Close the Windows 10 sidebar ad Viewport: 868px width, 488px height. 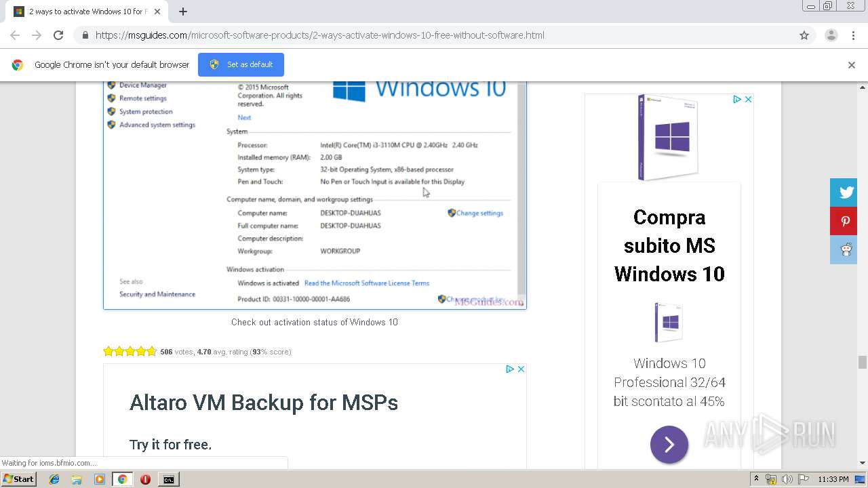(748, 99)
